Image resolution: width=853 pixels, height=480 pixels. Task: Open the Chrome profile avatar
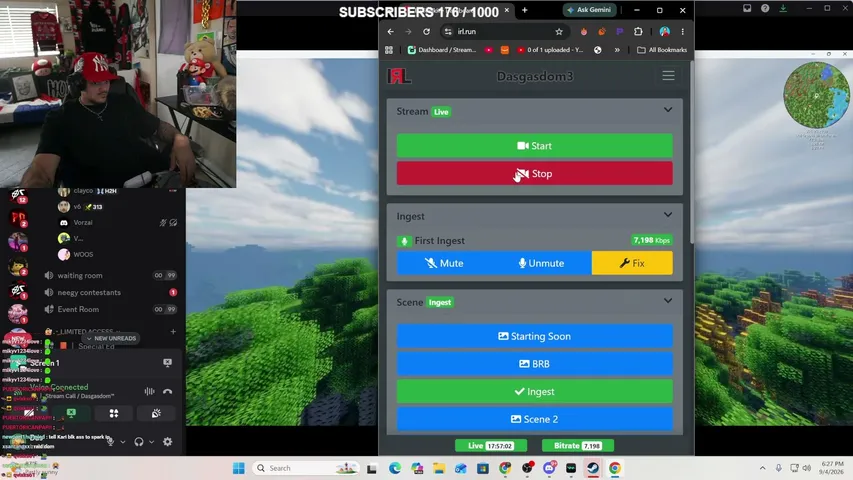point(664,32)
